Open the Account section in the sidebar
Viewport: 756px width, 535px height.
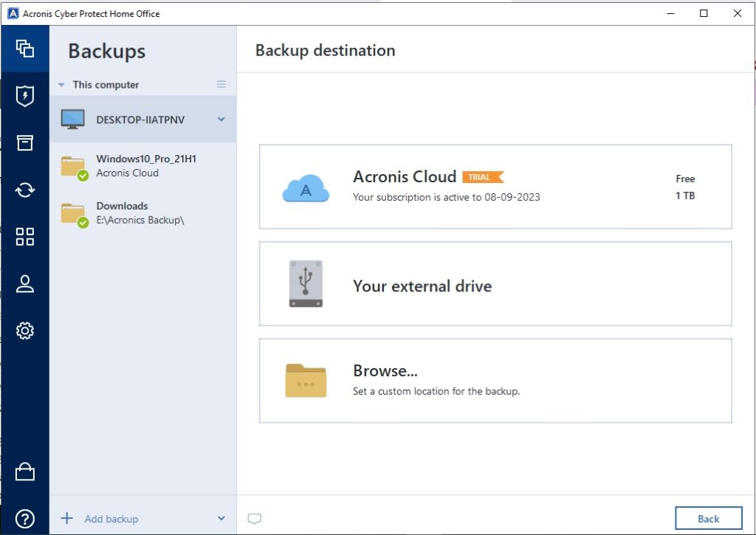pyautogui.click(x=24, y=284)
